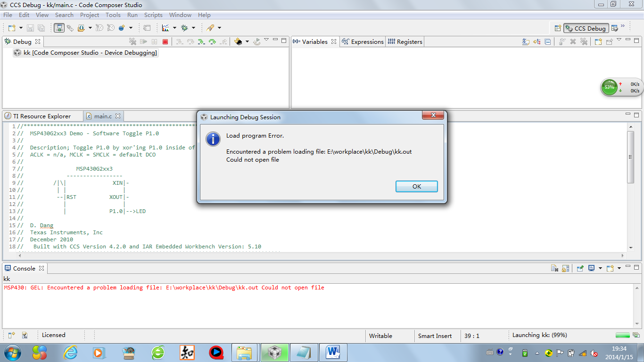Close the Console tab
The width and height of the screenshot is (644, 362).
[x=41, y=268]
